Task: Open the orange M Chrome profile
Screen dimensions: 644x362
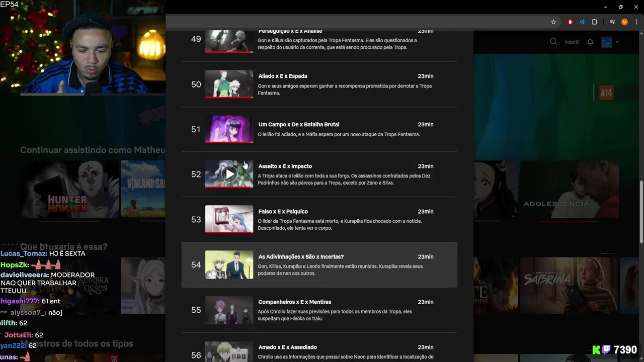Action: (x=624, y=22)
